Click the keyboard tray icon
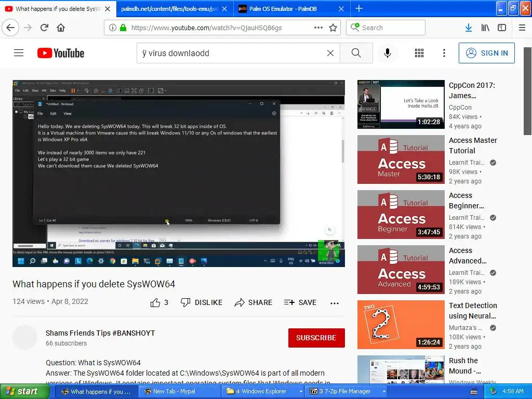This screenshot has width=532, height=399. pos(474,392)
